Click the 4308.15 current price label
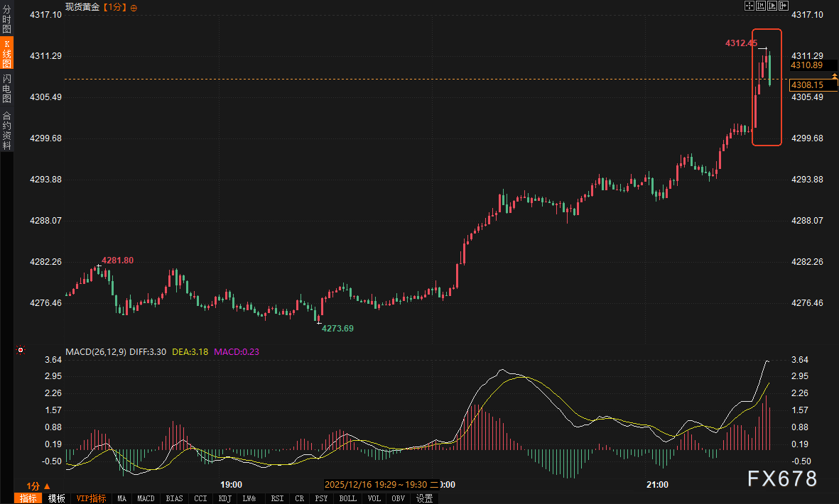This screenshot has width=839, height=504. (x=807, y=85)
